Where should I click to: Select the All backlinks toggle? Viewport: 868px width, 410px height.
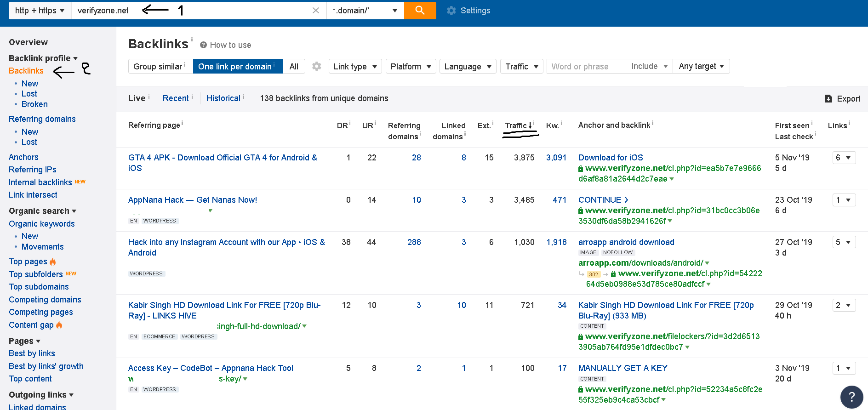point(294,67)
